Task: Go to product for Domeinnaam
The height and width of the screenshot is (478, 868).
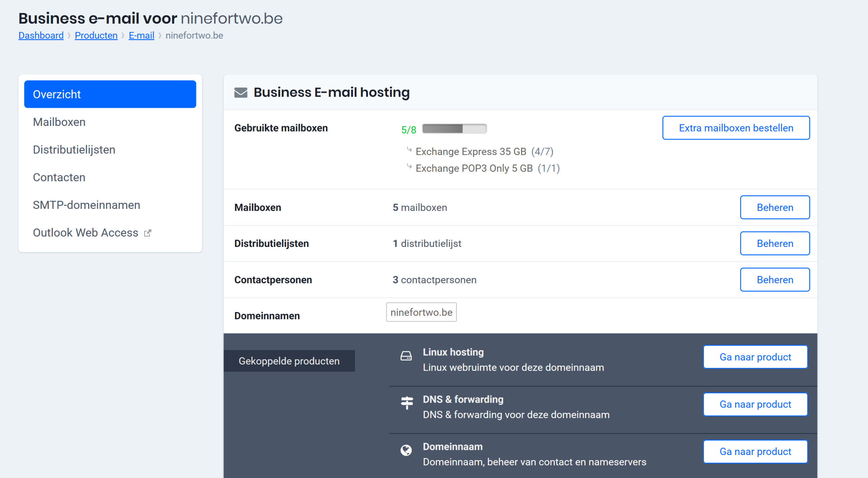Action: point(755,451)
